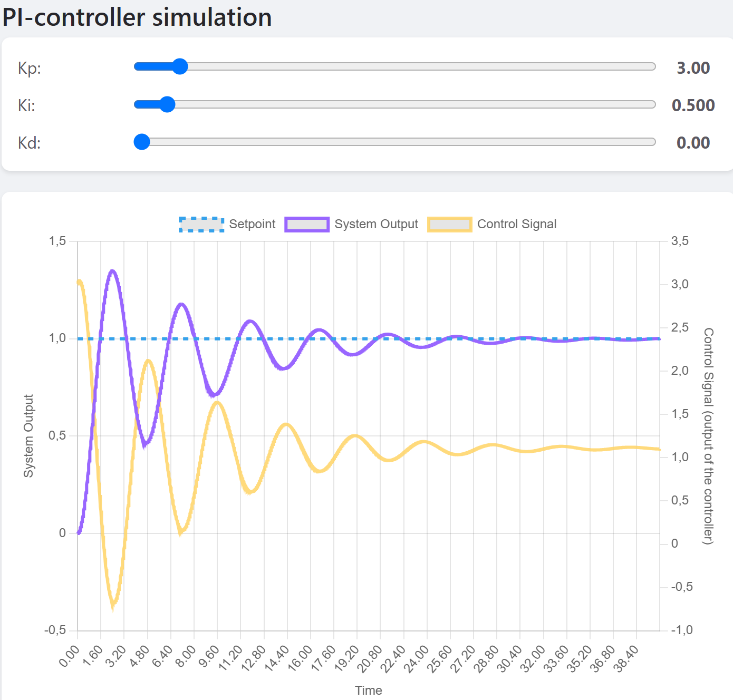The image size is (733, 700).
Task: Hide System Output using its legend label
Action: pyautogui.click(x=376, y=225)
